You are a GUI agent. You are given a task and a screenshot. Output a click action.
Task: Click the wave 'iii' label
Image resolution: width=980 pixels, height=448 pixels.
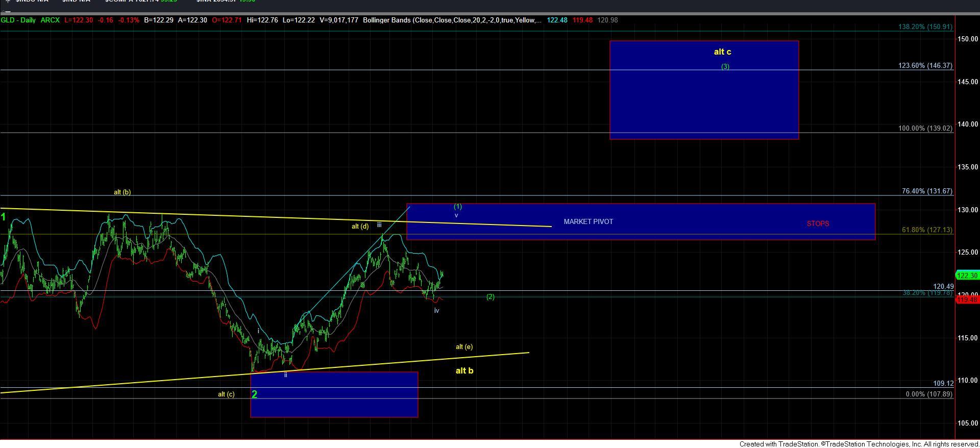[379, 225]
